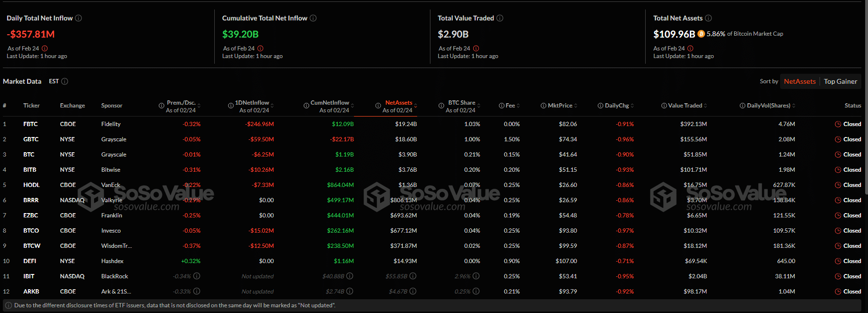Click EZBC Closed status
The width and height of the screenshot is (868, 313).
848,215
